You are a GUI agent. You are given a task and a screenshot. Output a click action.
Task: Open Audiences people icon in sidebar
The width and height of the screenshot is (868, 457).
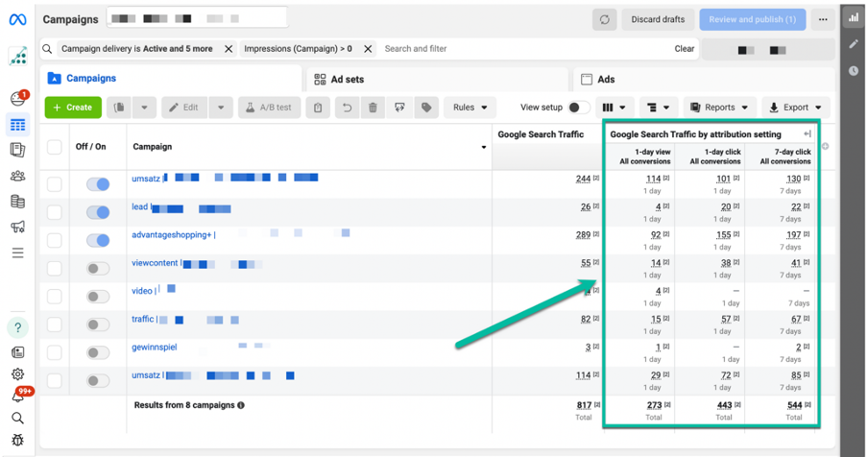click(x=17, y=176)
